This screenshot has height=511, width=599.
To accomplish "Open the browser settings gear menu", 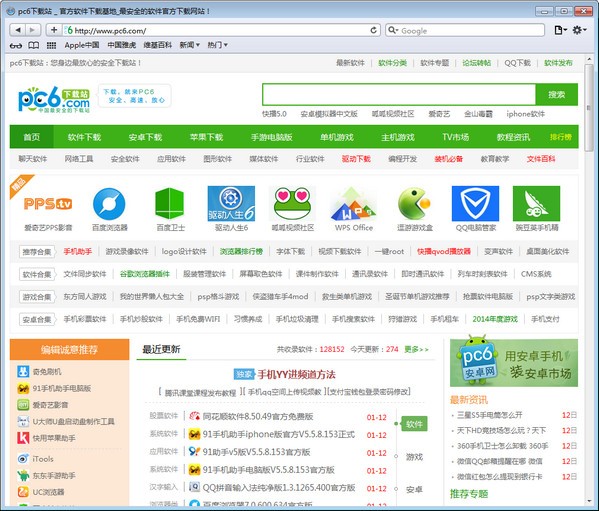I will click(x=579, y=30).
